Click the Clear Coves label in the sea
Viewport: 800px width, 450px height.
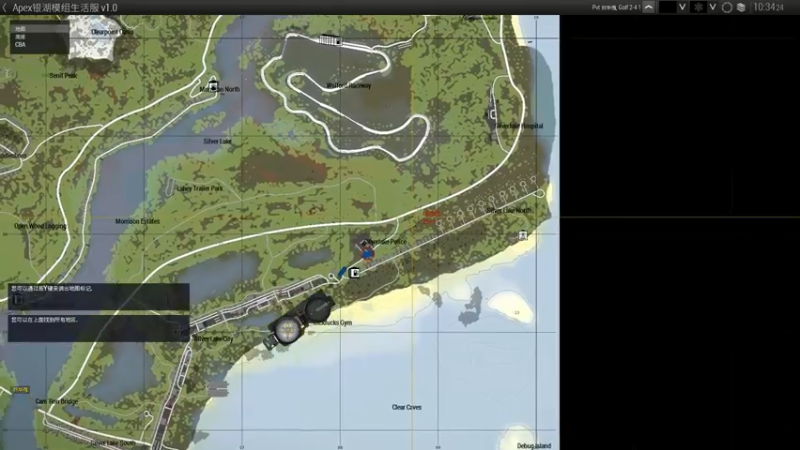click(x=407, y=407)
